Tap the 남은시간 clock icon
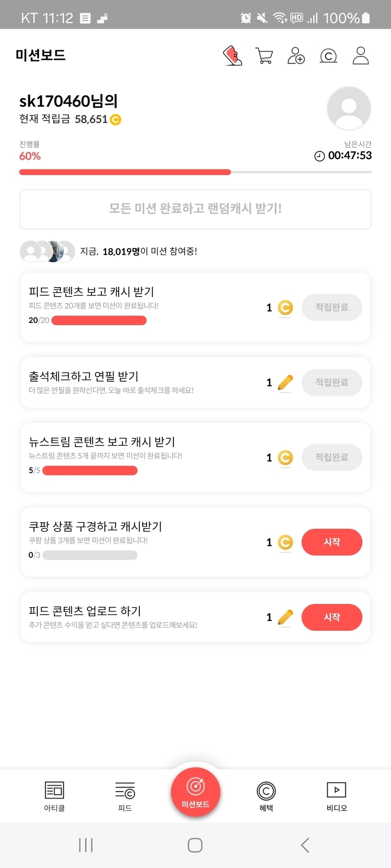This screenshot has height=868, width=391. pos(319,156)
